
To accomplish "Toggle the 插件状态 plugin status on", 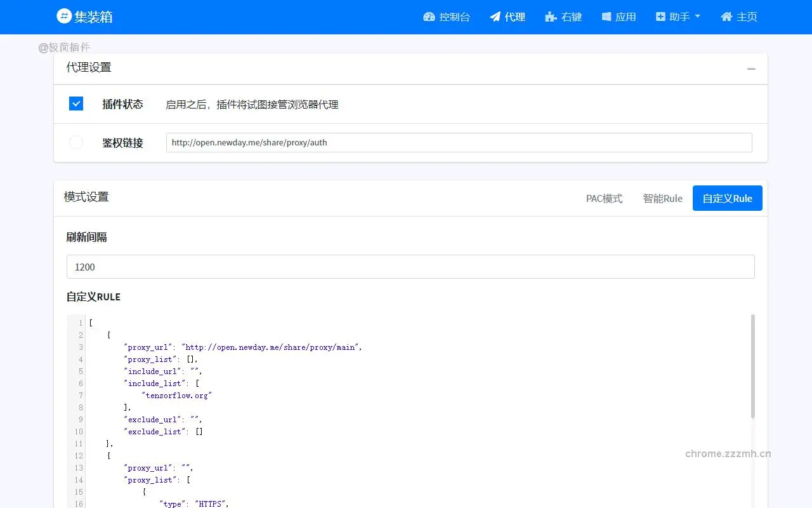I will 75,103.
